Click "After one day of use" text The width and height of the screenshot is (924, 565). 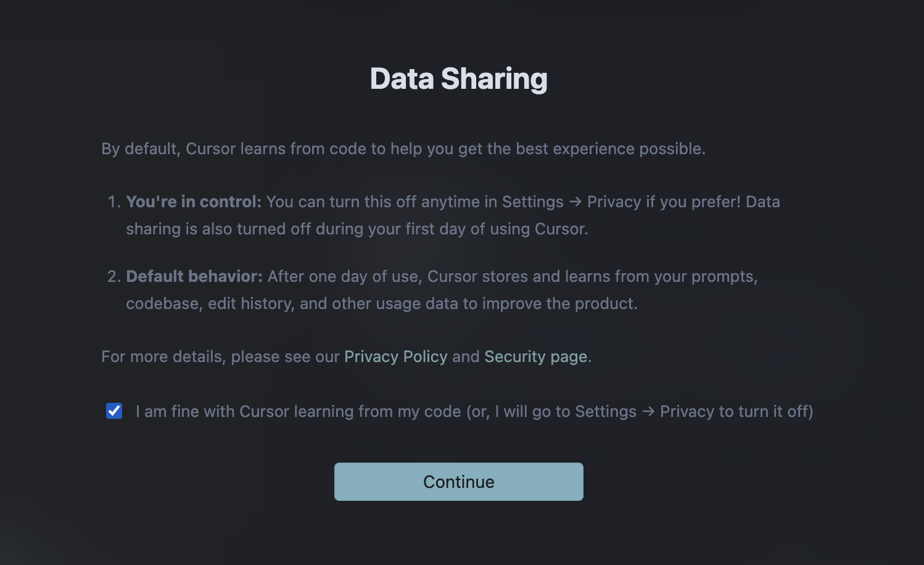[343, 276]
